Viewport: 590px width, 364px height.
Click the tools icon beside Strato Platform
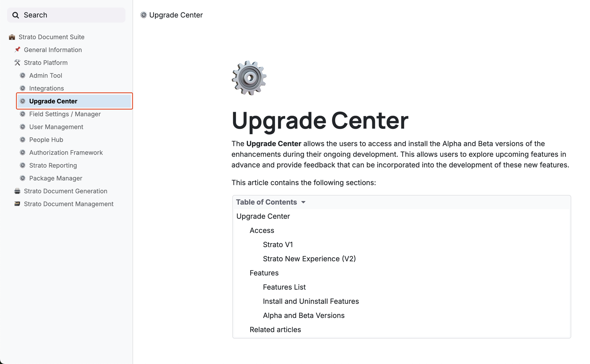coord(17,63)
